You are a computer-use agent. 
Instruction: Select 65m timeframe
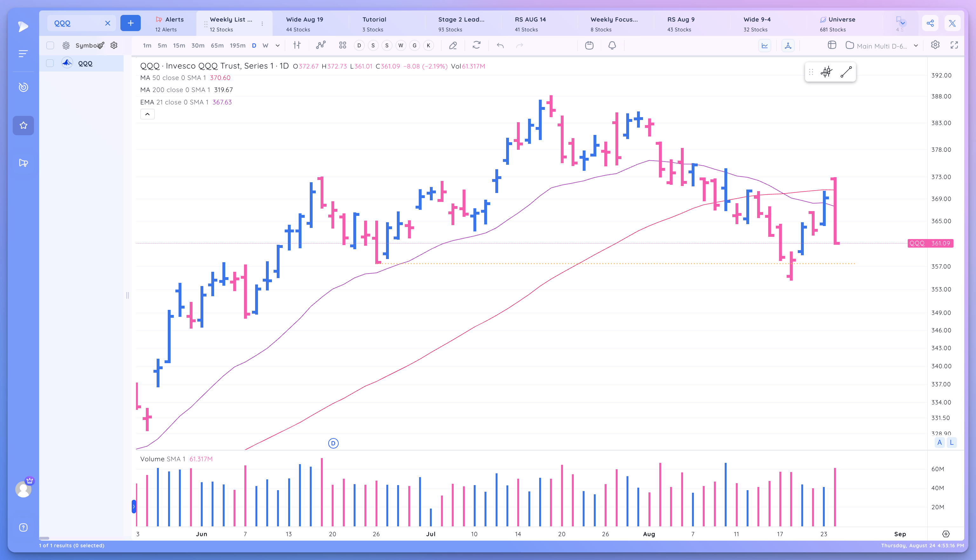[x=217, y=45]
